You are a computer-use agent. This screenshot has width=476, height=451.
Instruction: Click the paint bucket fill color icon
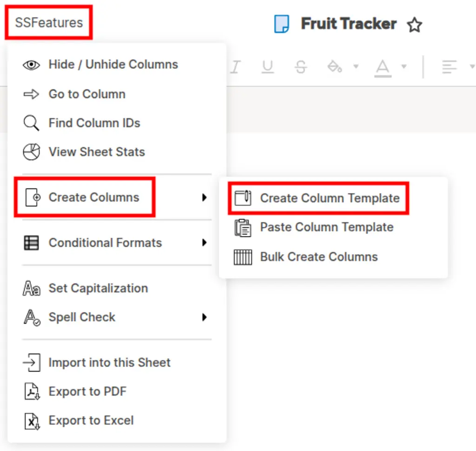coord(335,67)
